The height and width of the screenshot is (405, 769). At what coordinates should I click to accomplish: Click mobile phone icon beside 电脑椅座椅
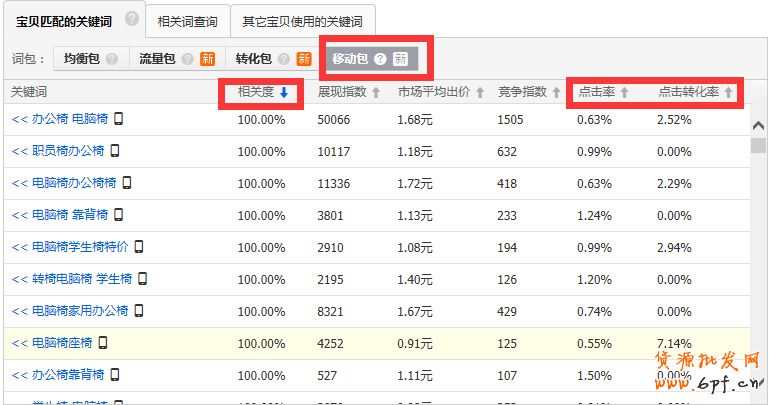coord(102,343)
